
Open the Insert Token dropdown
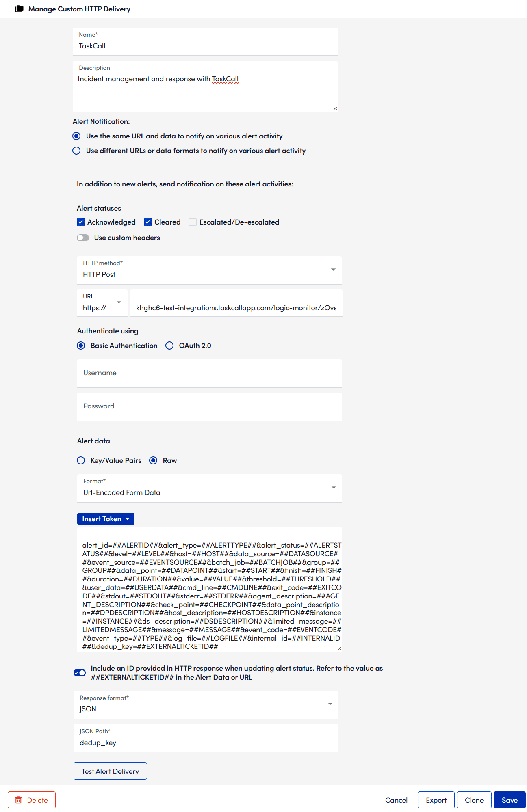[x=105, y=518]
